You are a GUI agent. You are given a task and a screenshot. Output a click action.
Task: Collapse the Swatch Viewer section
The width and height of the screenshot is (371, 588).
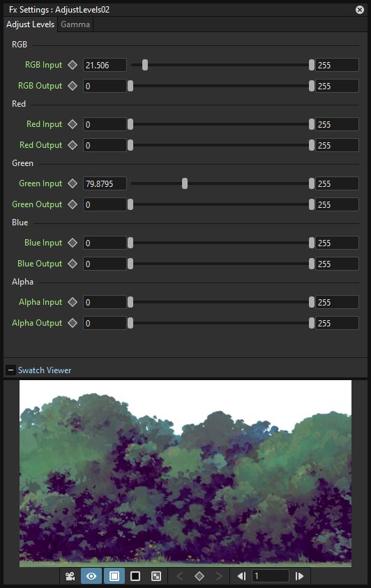[x=11, y=370]
